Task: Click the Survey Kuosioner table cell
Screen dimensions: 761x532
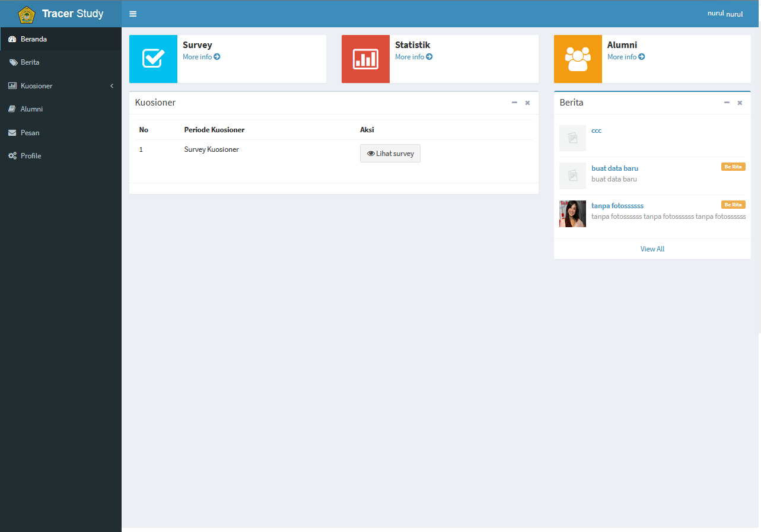Action: (x=211, y=149)
